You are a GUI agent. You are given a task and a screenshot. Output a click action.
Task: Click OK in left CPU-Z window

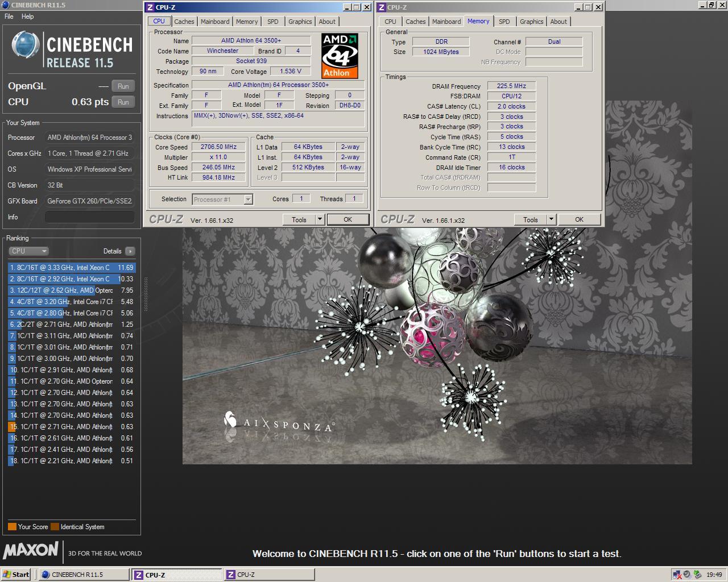pyautogui.click(x=348, y=219)
